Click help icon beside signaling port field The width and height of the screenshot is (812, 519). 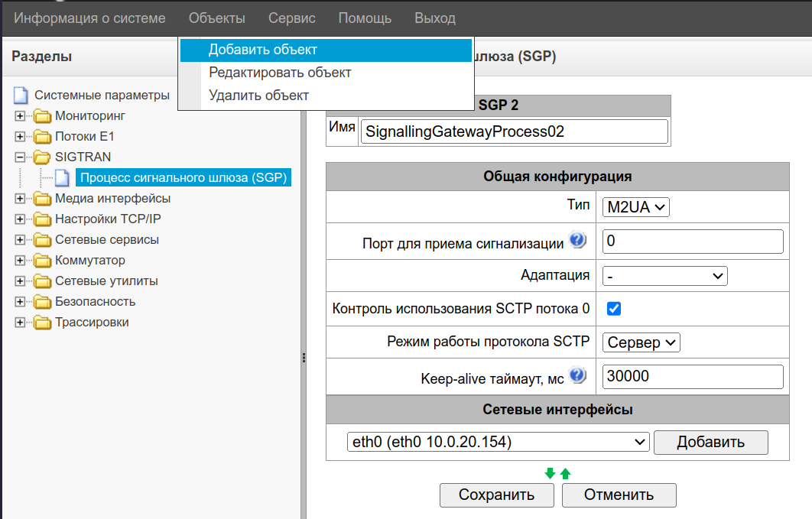tap(578, 242)
